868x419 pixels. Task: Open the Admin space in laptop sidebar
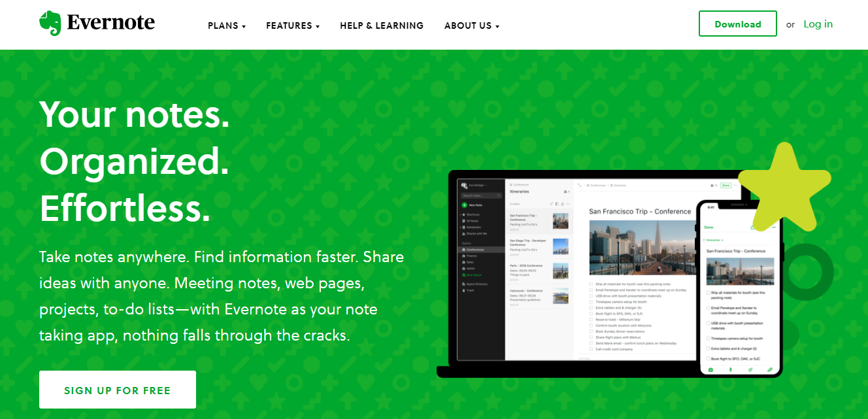point(469,269)
